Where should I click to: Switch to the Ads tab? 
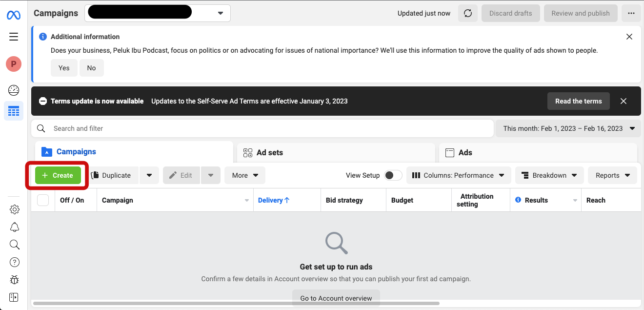[x=538, y=152]
